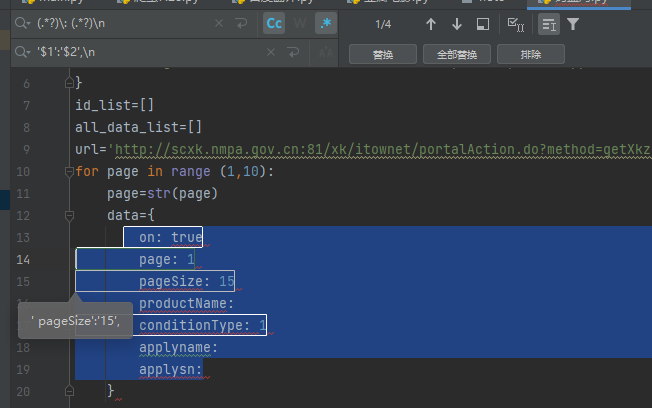
Task: Click the replacement preview tooltip ' pageSize':'15',
Action: click(75, 321)
